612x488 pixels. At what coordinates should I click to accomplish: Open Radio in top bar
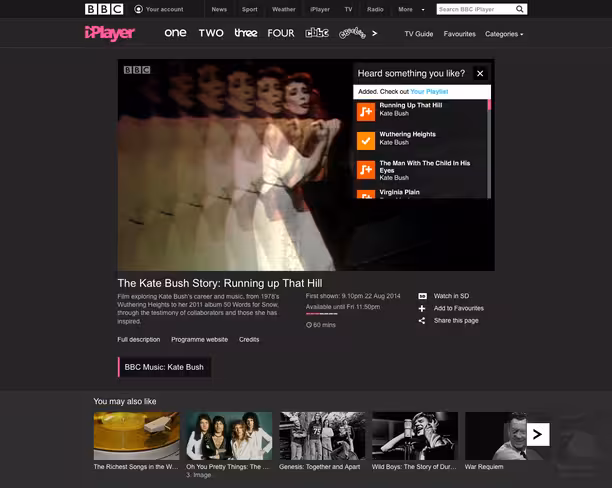375,9
